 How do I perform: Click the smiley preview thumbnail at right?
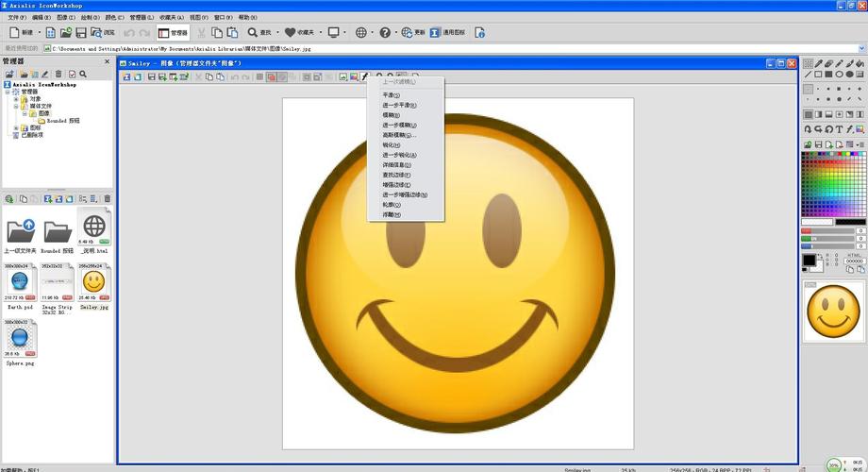click(833, 311)
